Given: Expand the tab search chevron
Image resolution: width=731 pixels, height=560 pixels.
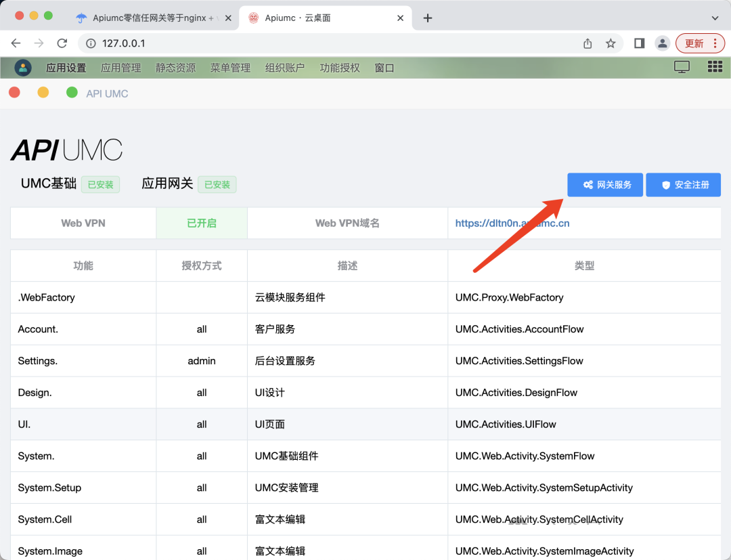Looking at the screenshot, I should point(715,18).
